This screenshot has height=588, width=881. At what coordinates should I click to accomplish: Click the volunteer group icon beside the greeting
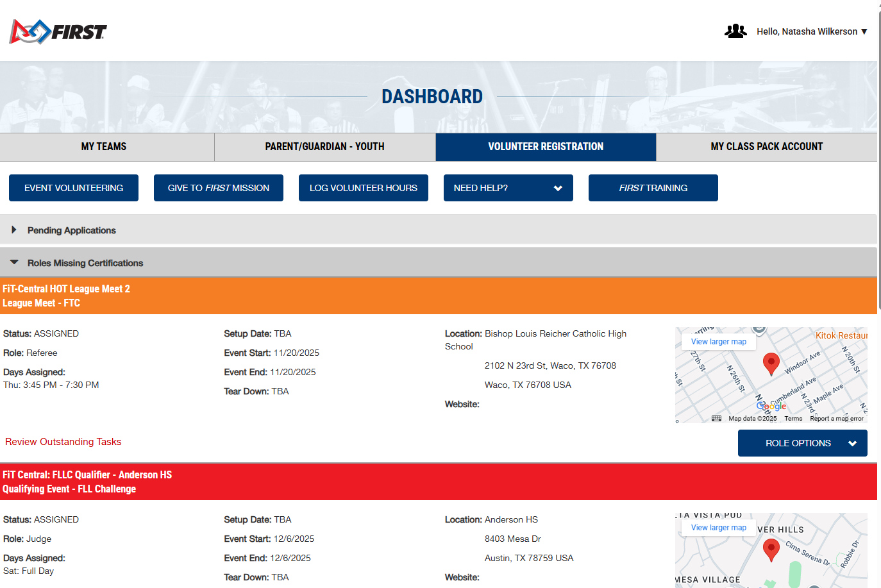(x=735, y=30)
